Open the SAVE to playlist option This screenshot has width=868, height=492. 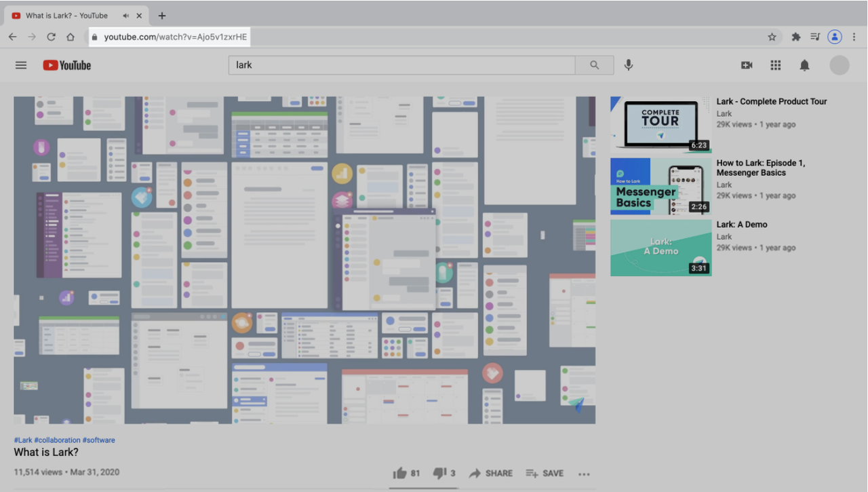[545, 473]
